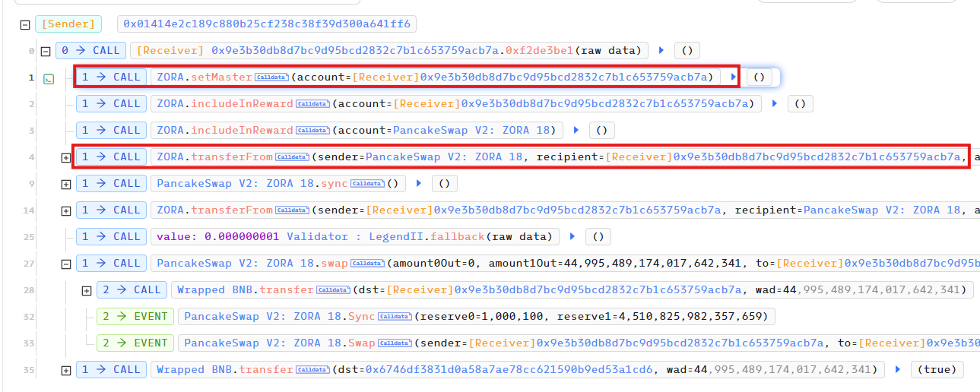Image resolution: width=980 pixels, height=392 pixels.
Task: Open the 0xf2de3be1 function selector link
Action: 540,51
